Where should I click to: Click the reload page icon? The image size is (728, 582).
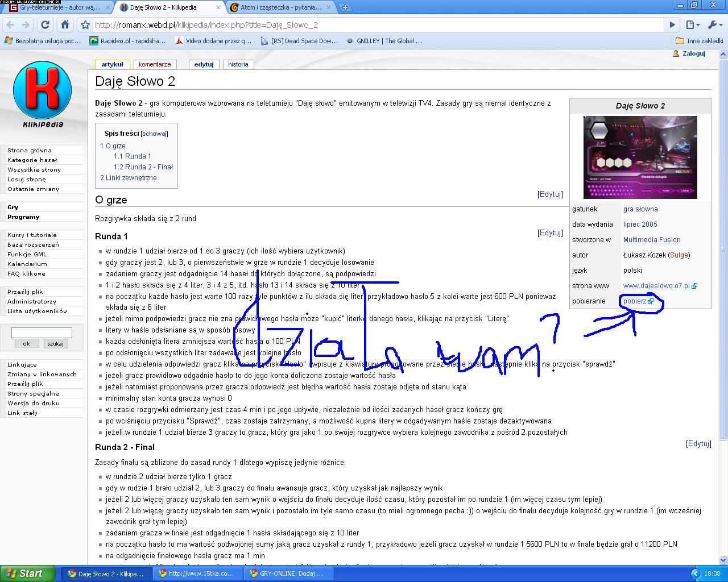[x=45, y=25]
